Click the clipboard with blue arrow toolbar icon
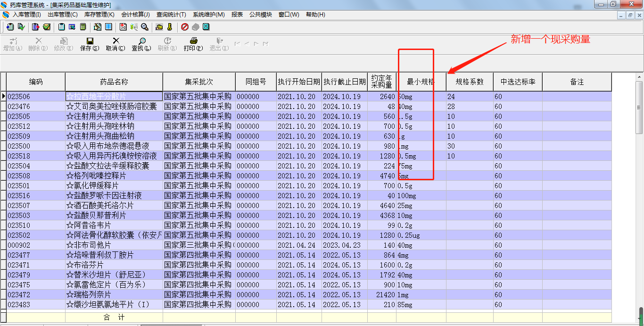The width and height of the screenshot is (644, 326). point(10,27)
